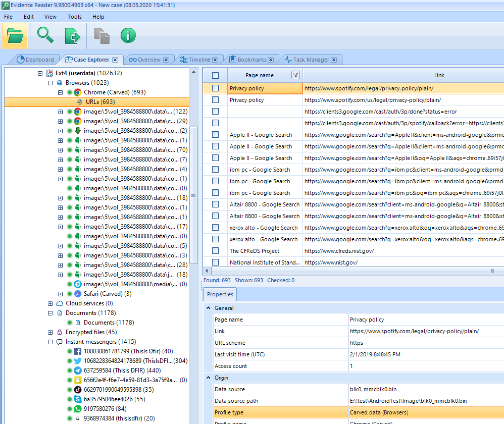Click the Cloud services cloud icon
Viewport: 504px width, 424px height.
point(60,303)
